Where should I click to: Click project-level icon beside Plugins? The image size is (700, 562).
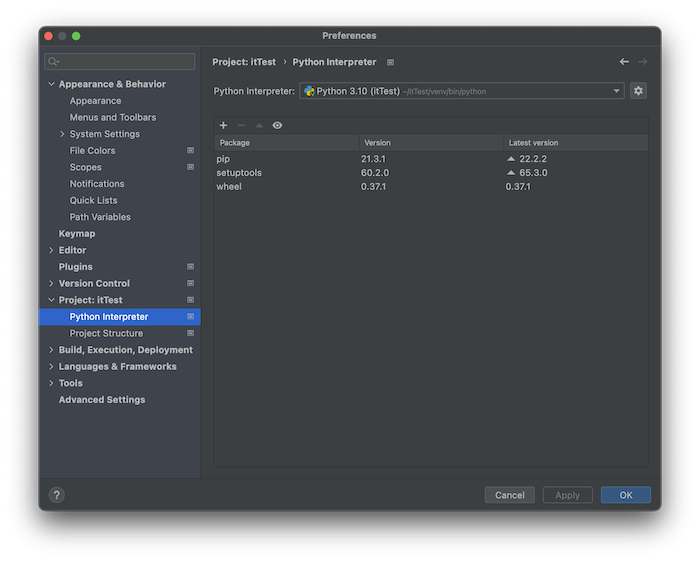tap(190, 266)
